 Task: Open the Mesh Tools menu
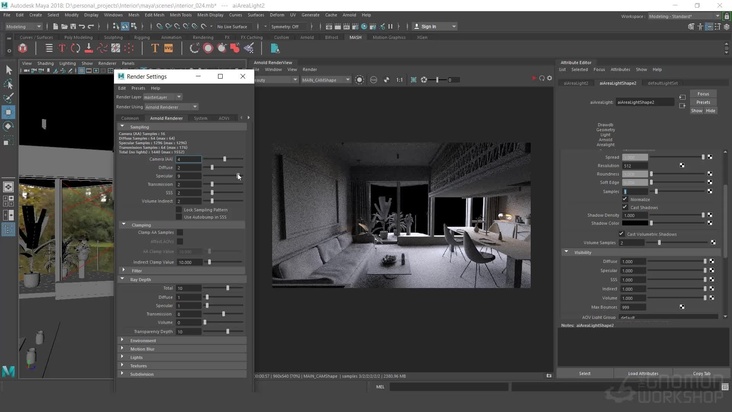point(181,15)
